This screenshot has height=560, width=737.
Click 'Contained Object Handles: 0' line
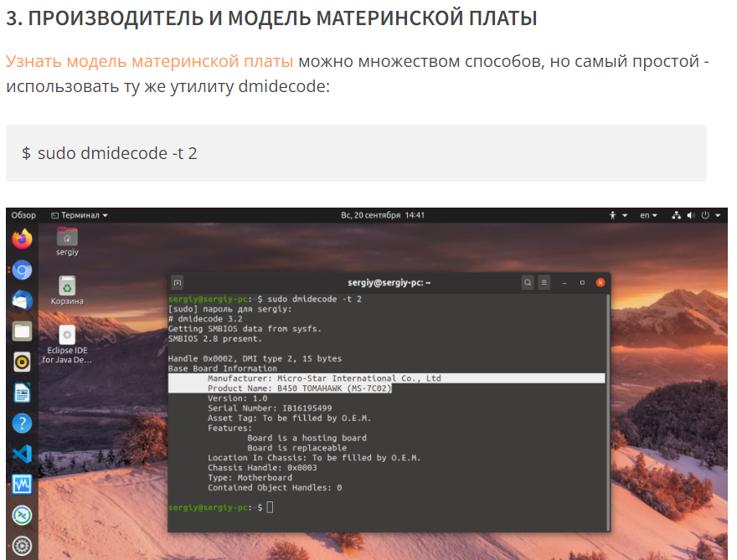pos(275,488)
